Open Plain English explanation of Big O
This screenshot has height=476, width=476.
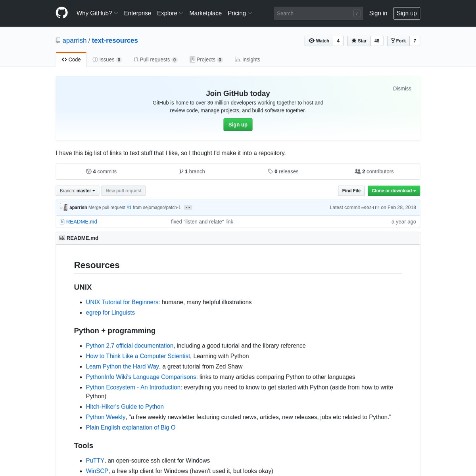click(x=131, y=427)
